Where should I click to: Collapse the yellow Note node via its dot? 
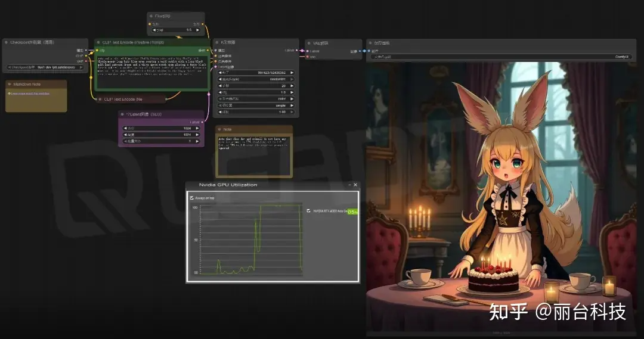pos(219,129)
